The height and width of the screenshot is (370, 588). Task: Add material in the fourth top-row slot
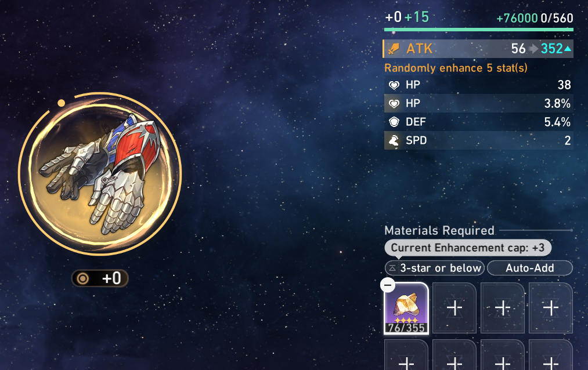tap(551, 308)
